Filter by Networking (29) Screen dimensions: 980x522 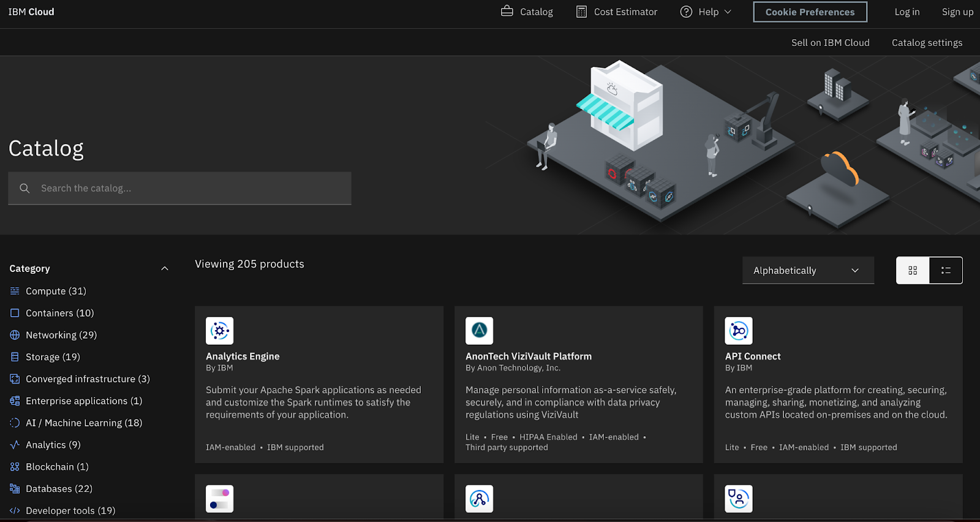pos(61,335)
